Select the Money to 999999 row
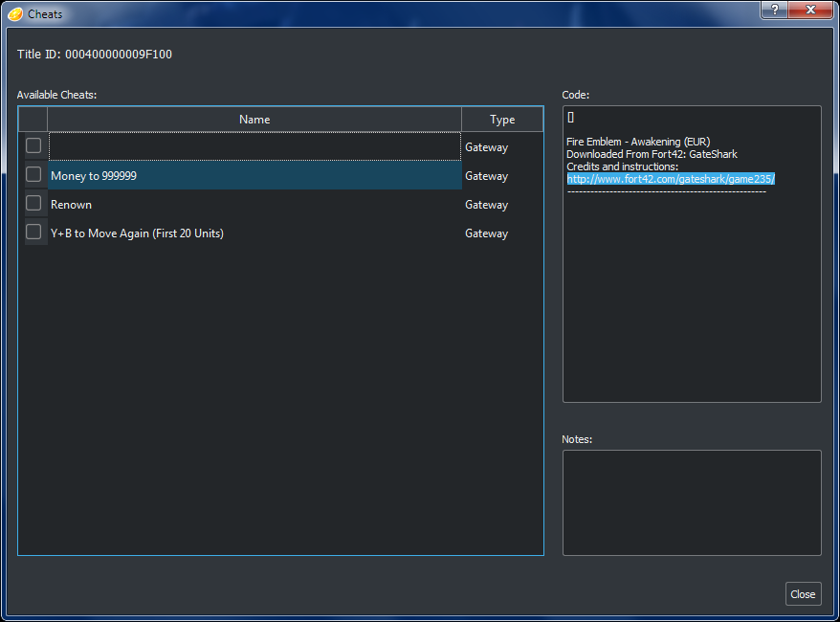The width and height of the screenshot is (840, 622). coord(255,175)
